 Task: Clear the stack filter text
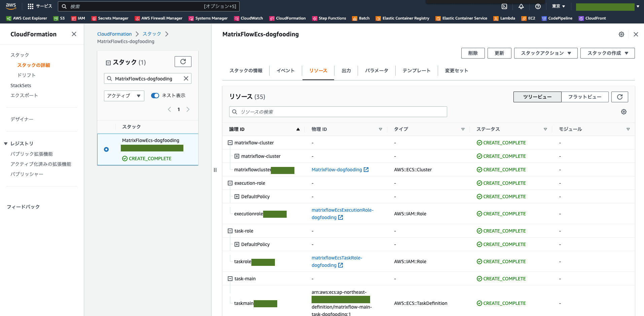(x=186, y=78)
